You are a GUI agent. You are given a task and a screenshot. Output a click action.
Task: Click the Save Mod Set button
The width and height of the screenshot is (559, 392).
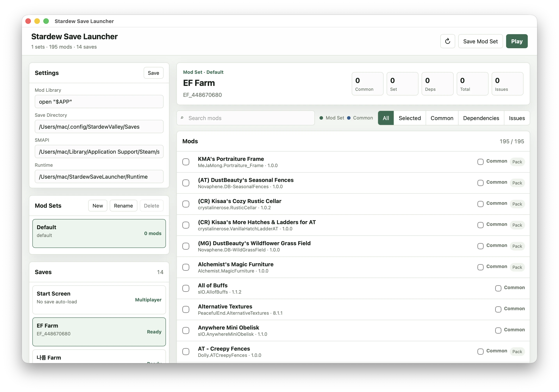[480, 41]
